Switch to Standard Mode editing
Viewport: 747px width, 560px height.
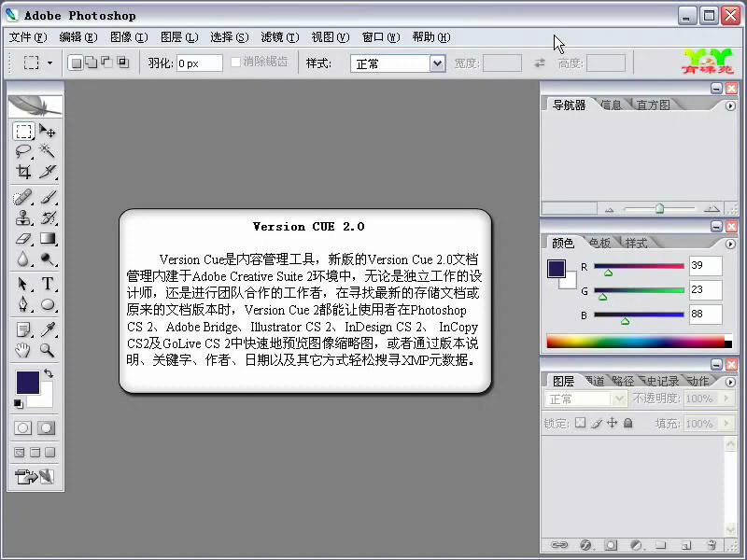[x=22, y=427]
